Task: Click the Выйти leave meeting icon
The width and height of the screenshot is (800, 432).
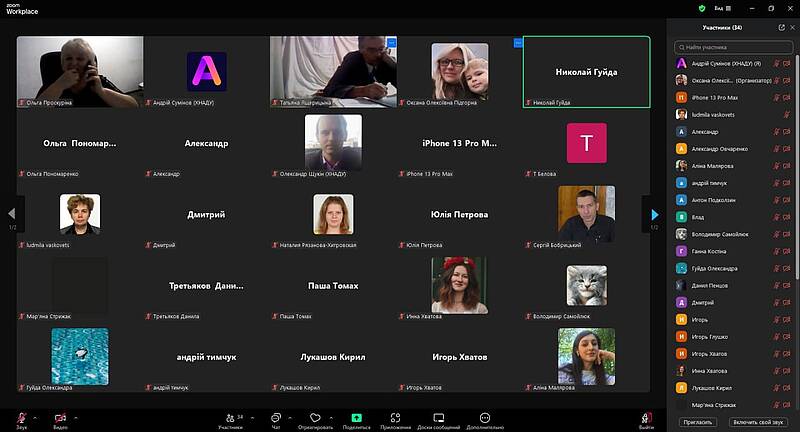Action: point(646,416)
